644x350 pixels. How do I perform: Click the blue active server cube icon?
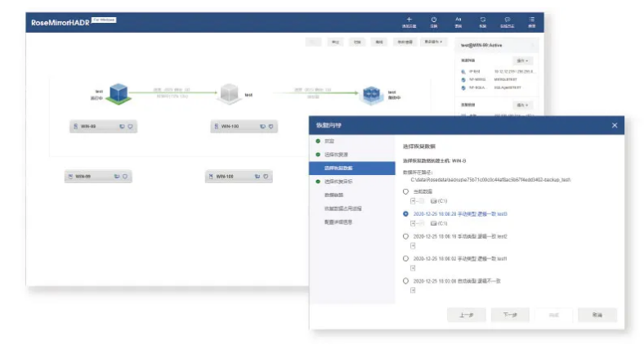pyautogui.click(x=120, y=93)
